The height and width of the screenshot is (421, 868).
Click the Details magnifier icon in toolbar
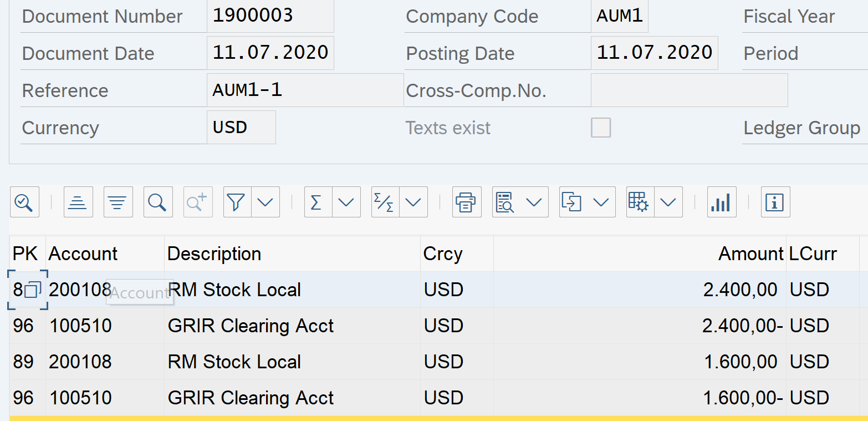point(24,202)
